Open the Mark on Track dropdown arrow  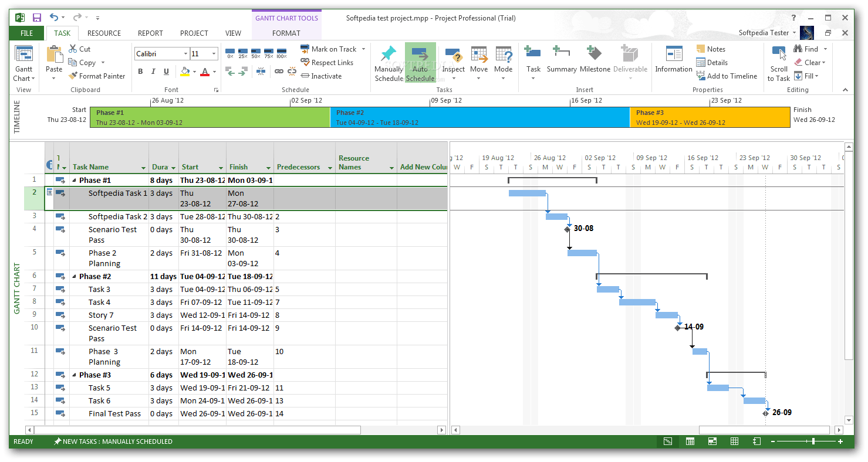click(x=363, y=49)
